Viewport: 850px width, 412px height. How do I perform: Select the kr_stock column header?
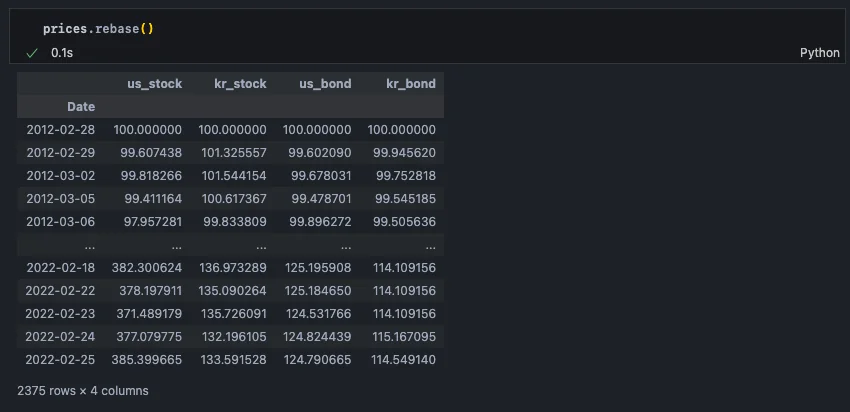pyautogui.click(x=238, y=84)
